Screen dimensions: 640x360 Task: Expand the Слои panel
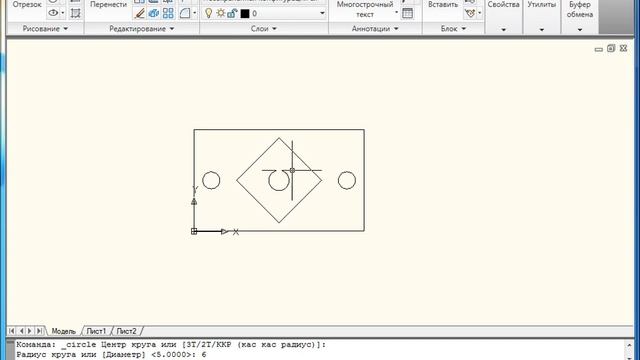click(x=264, y=29)
